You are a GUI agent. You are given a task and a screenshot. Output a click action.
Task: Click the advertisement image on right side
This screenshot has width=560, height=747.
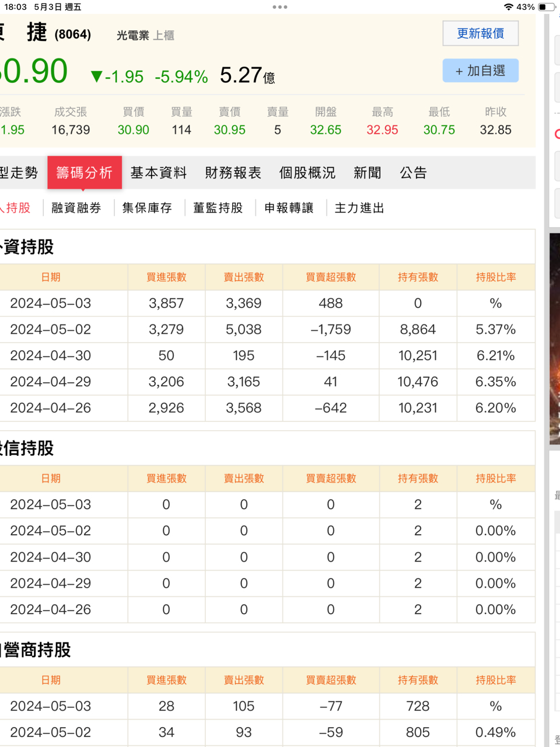(554, 338)
